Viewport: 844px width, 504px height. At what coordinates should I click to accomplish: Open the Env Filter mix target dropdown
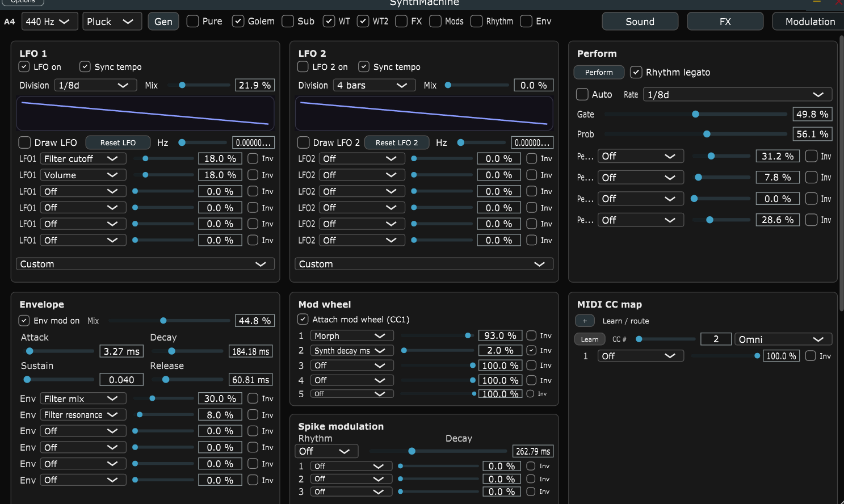83,398
